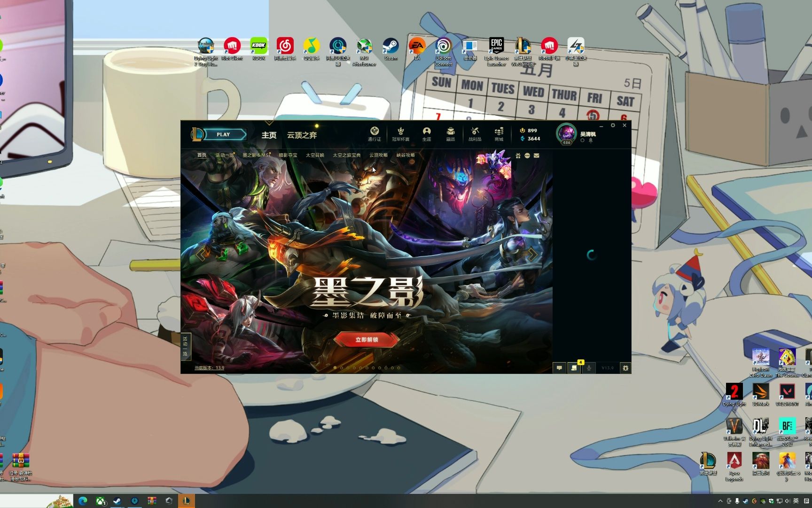The image size is (812, 508).
Task: Open the missions icon with badge 4
Action: coord(574,368)
